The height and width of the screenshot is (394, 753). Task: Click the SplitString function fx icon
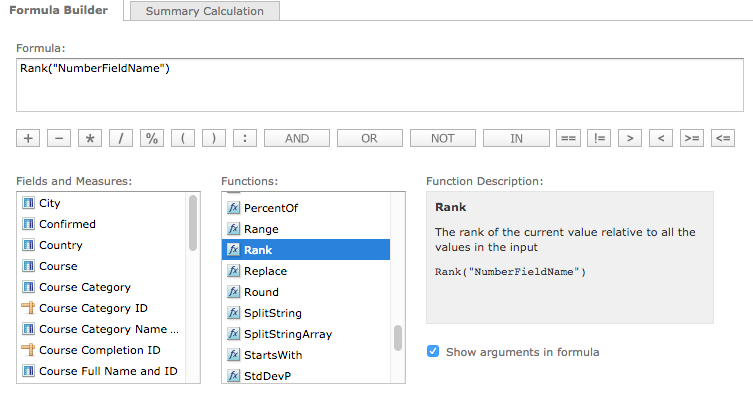tap(233, 313)
